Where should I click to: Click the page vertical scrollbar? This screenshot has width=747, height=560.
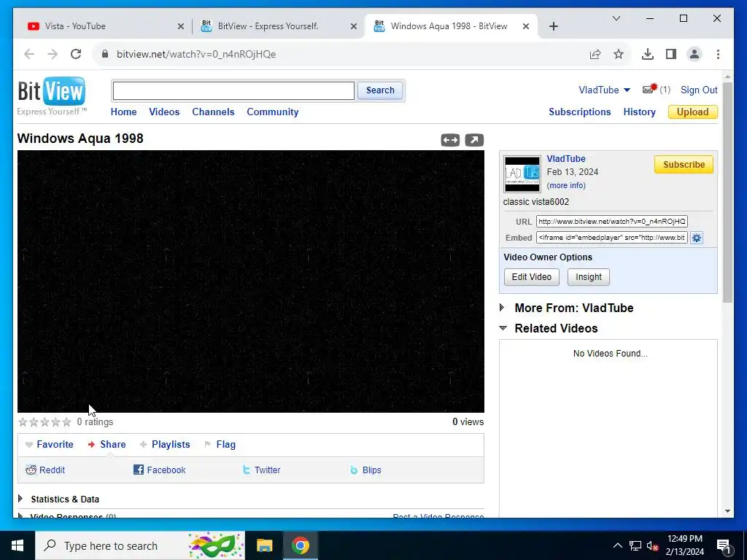[x=727, y=192]
